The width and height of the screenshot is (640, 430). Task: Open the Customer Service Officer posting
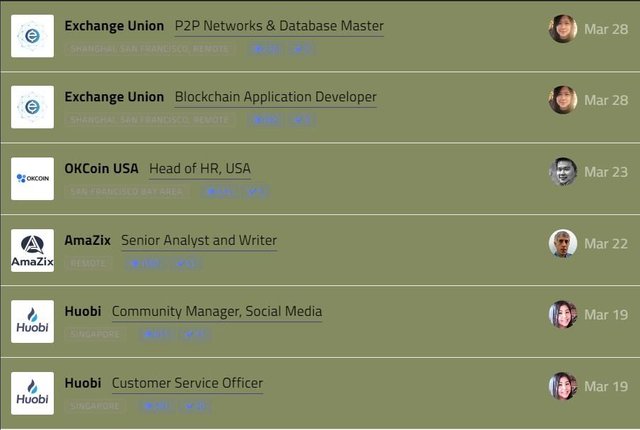pos(187,383)
